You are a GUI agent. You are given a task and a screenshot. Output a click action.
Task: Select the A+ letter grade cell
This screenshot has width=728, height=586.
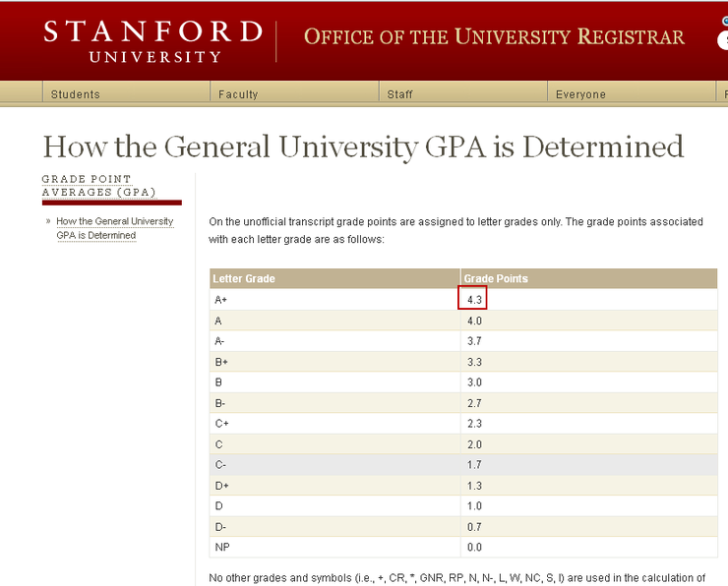point(334,299)
